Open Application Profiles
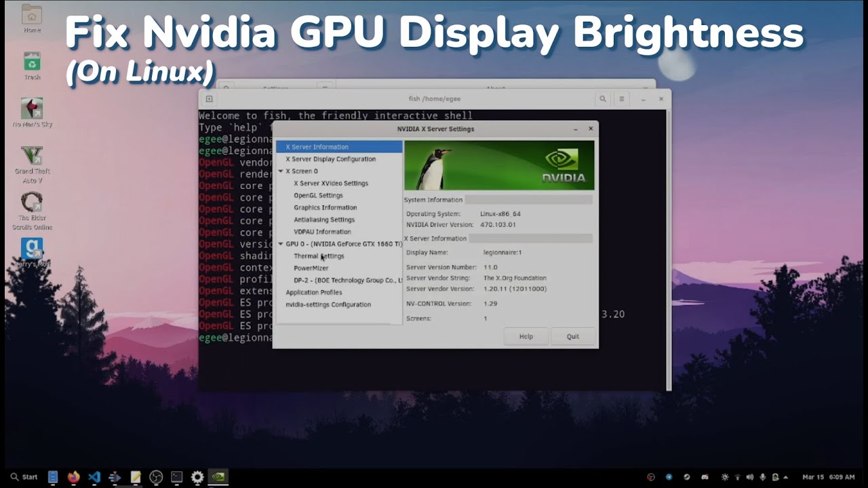The height and width of the screenshot is (488, 868). 313,292
